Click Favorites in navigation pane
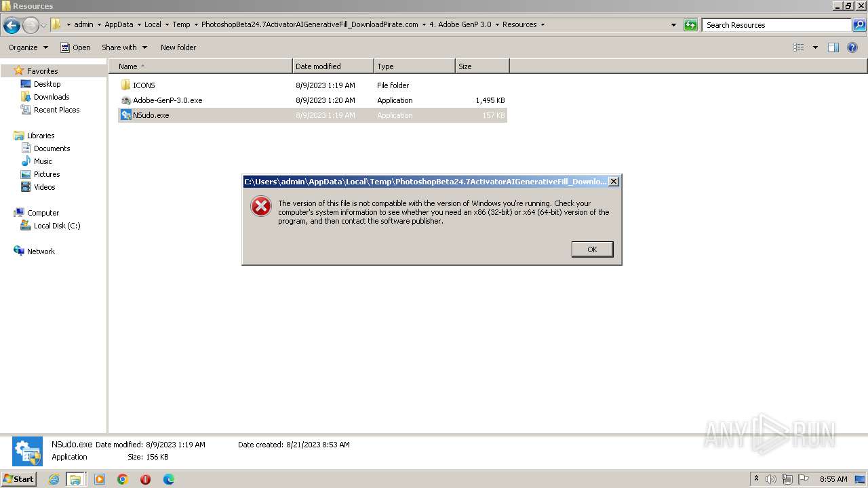 (x=42, y=71)
